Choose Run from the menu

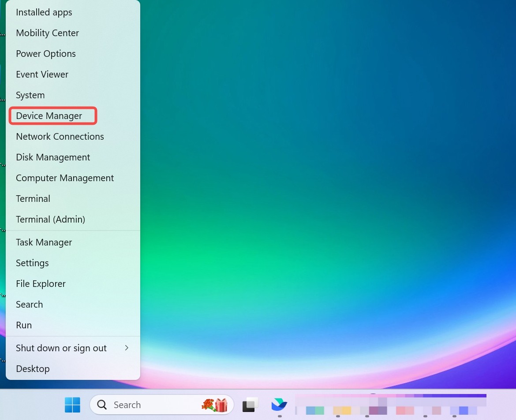click(x=24, y=325)
